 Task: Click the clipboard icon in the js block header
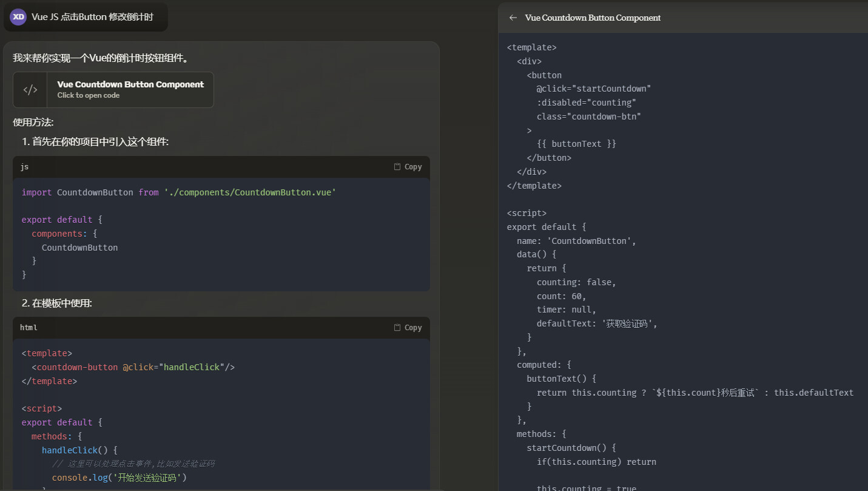[x=397, y=167]
